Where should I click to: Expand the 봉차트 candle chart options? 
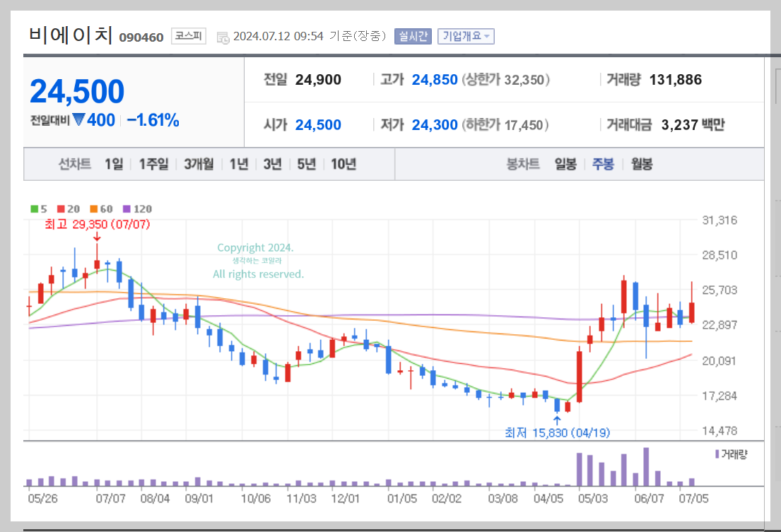[523, 163]
